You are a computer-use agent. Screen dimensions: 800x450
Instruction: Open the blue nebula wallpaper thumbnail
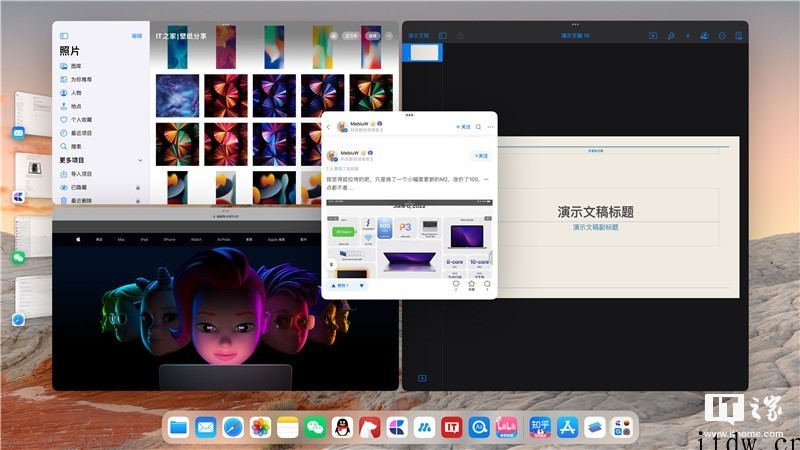pyautogui.click(x=178, y=96)
